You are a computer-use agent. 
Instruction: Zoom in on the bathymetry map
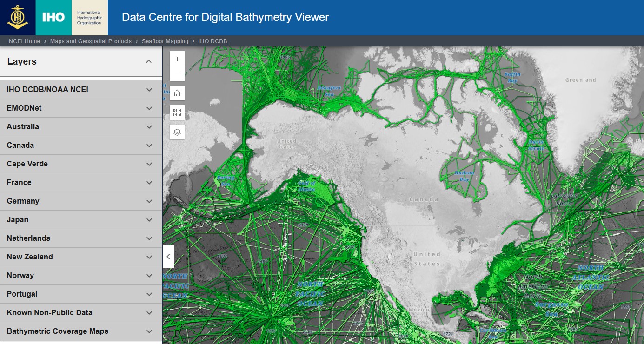tap(177, 59)
